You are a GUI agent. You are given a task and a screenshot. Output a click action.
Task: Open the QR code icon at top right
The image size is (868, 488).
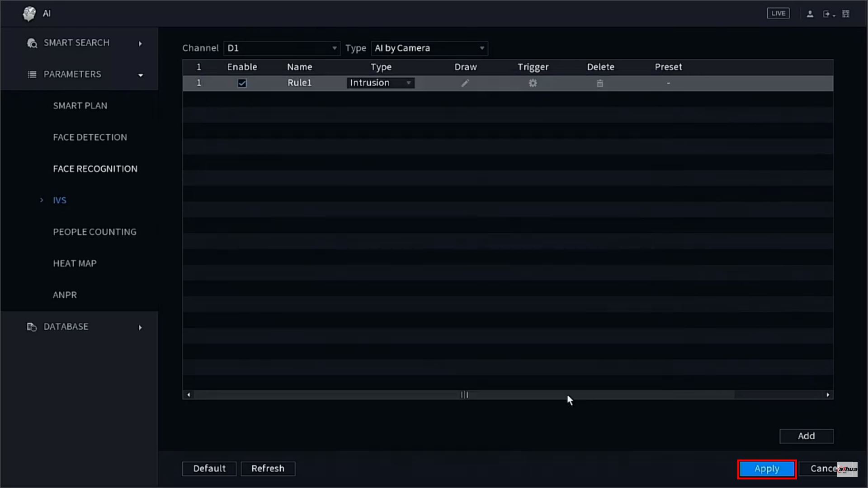click(x=846, y=14)
